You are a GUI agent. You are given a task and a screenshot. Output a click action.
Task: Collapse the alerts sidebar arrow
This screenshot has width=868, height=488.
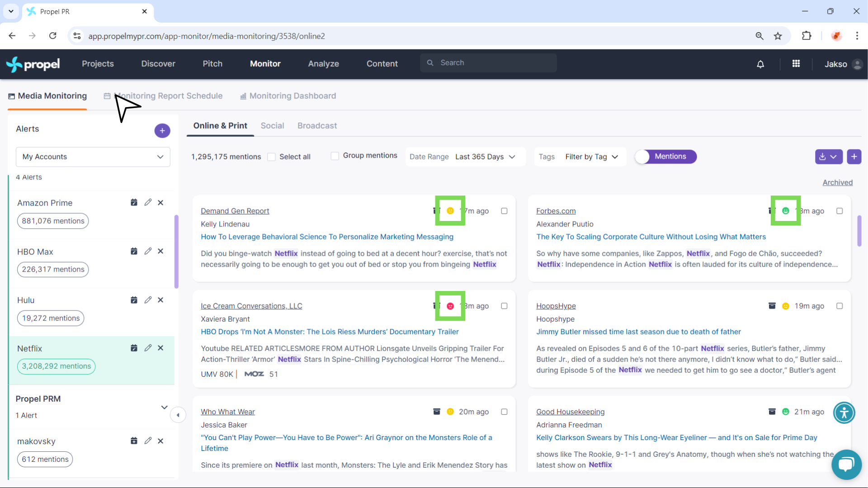[178, 415]
